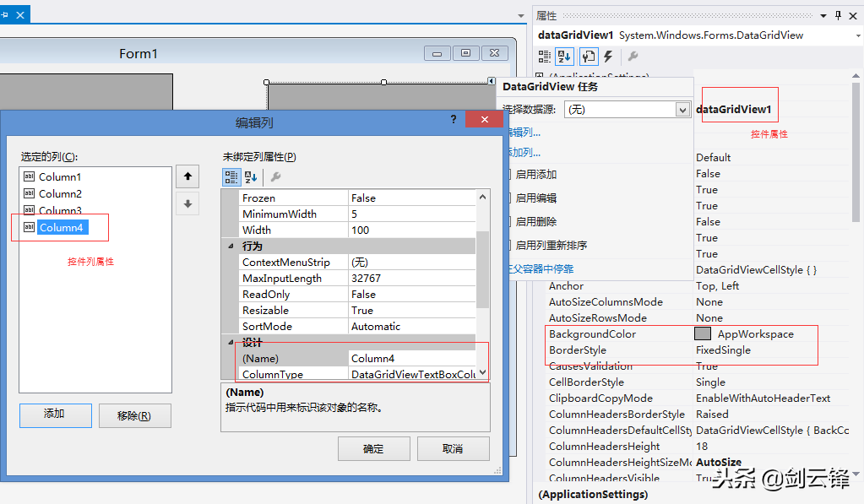Move selected column up with the arrow

(x=187, y=176)
